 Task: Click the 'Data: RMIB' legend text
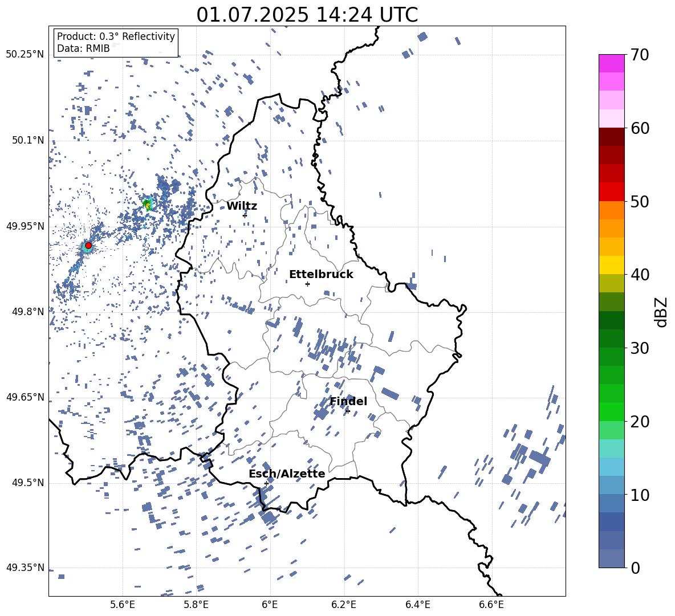click(x=83, y=48)
